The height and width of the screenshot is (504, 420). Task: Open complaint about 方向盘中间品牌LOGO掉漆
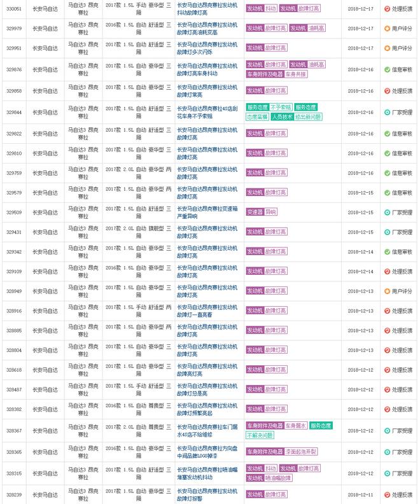point(207,452)
